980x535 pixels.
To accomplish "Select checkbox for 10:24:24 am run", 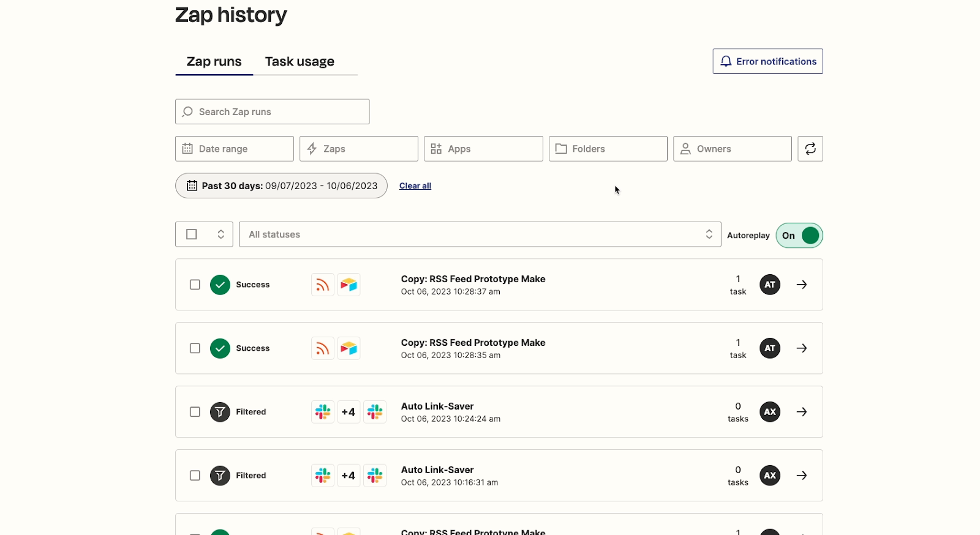I will (195, 412).
